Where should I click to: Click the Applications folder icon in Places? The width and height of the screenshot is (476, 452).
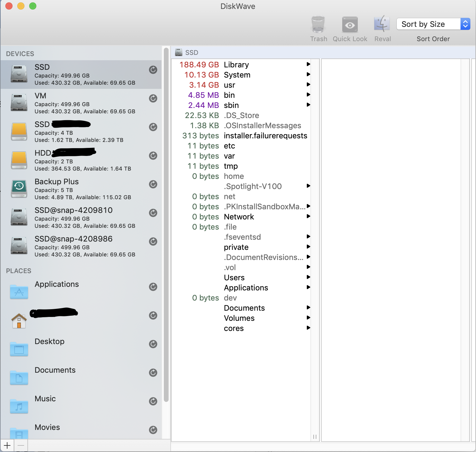pos(19,292)
